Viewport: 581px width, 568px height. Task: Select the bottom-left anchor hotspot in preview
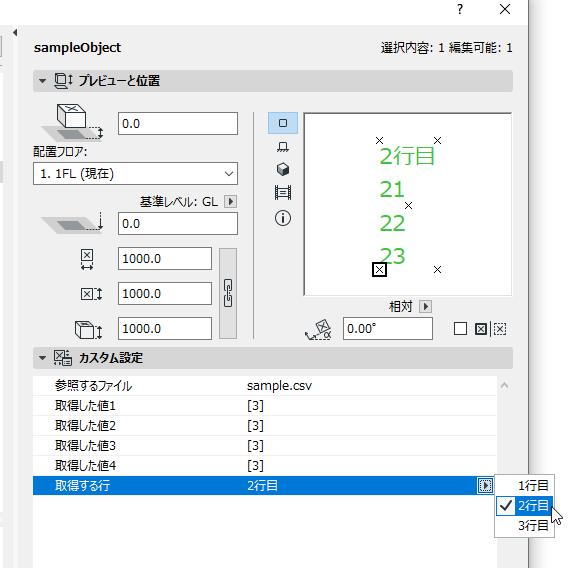pyautogui.click(x=379, y=269)
